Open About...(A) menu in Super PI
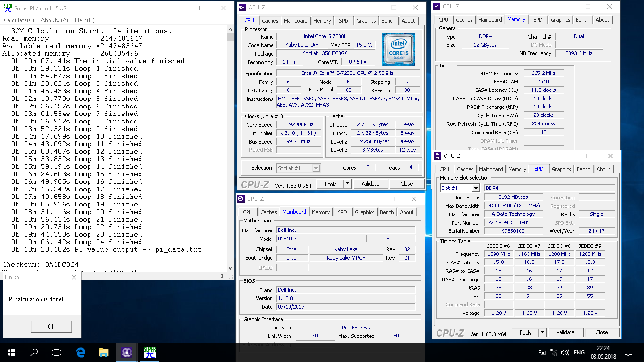644x362 pixels. coord(54,20)
